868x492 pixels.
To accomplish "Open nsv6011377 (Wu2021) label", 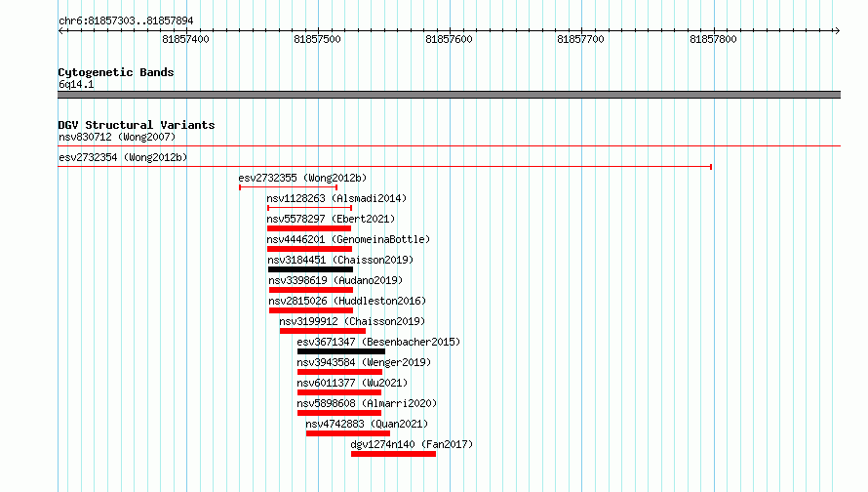I will 352,383.
